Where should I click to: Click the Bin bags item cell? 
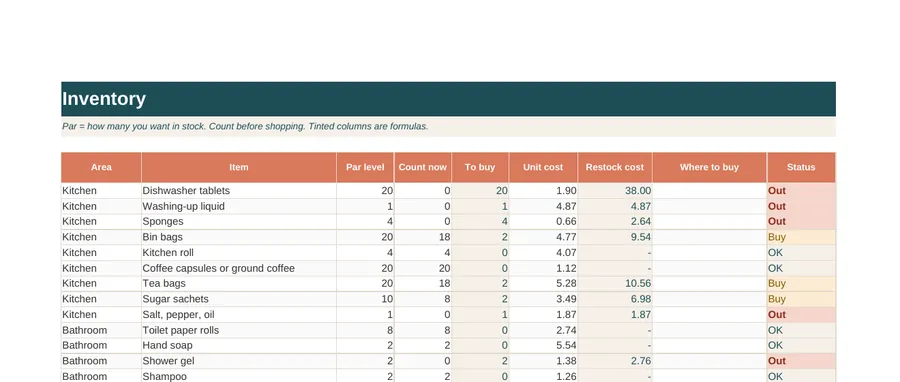[x=239, y=237]
